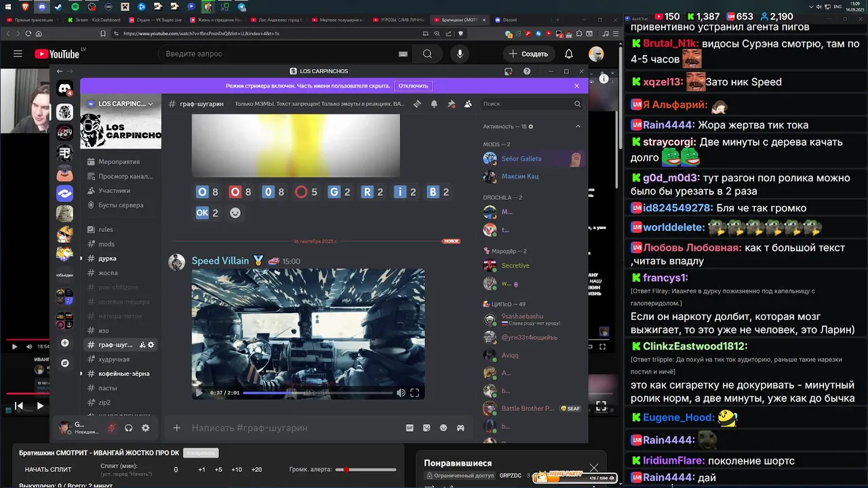Click invite icon on граф-шугарин channel
This screenshot has width=868, height=488.
[x=142, y=345]
